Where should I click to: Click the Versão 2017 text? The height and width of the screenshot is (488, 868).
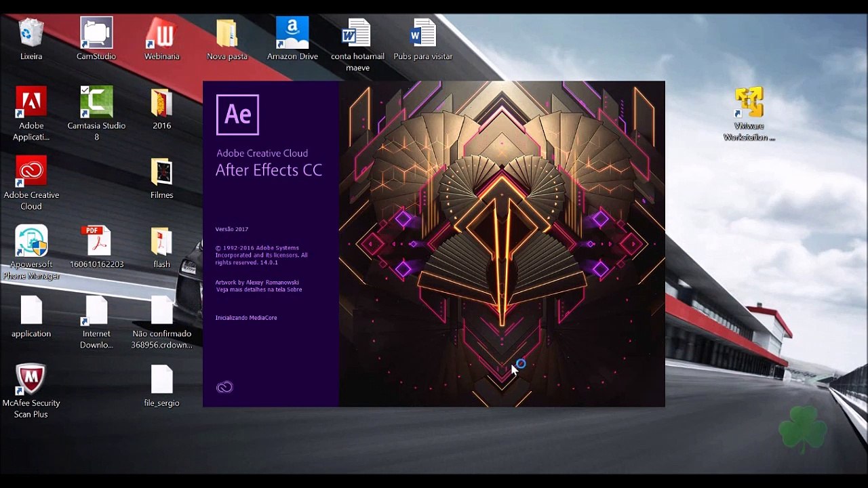click(x=232, y=229)
